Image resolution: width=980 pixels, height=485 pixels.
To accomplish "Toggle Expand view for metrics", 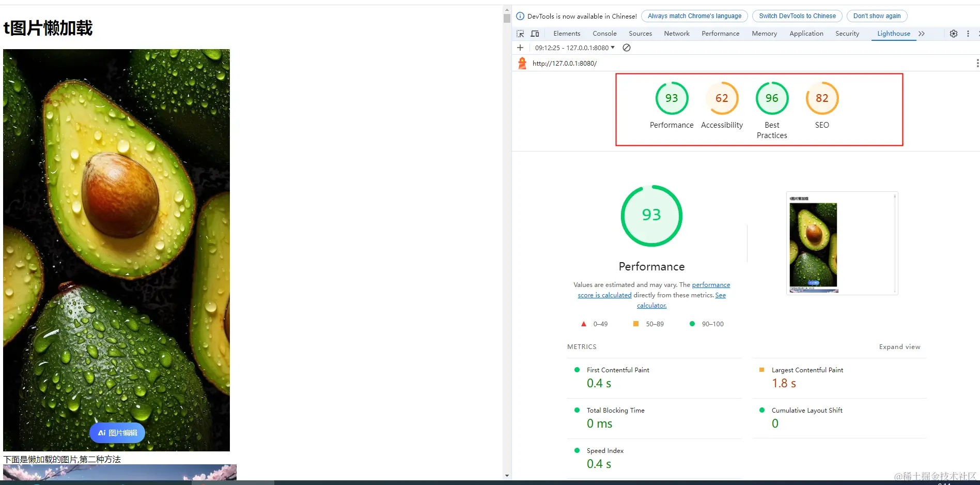I will click(x=899, y=347).
